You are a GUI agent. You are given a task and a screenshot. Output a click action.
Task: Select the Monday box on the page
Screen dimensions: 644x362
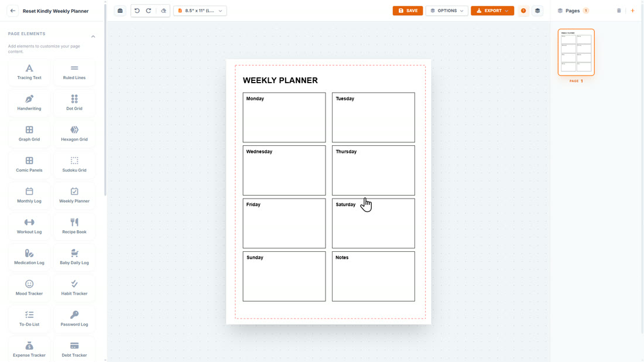[284, 118]
